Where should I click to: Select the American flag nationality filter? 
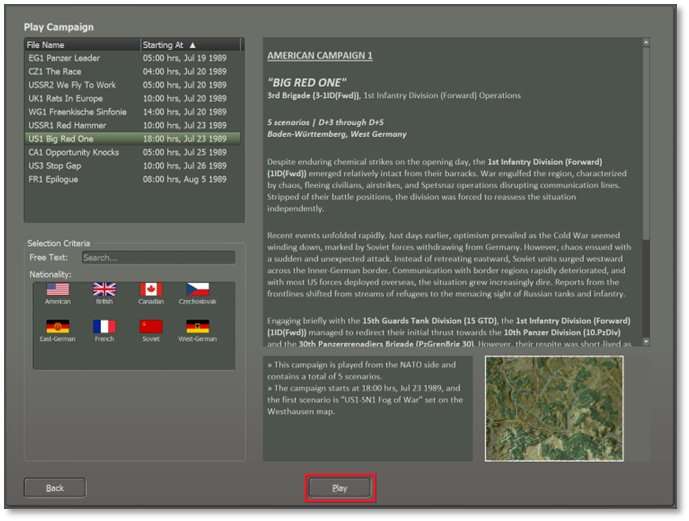coord(58,290)
